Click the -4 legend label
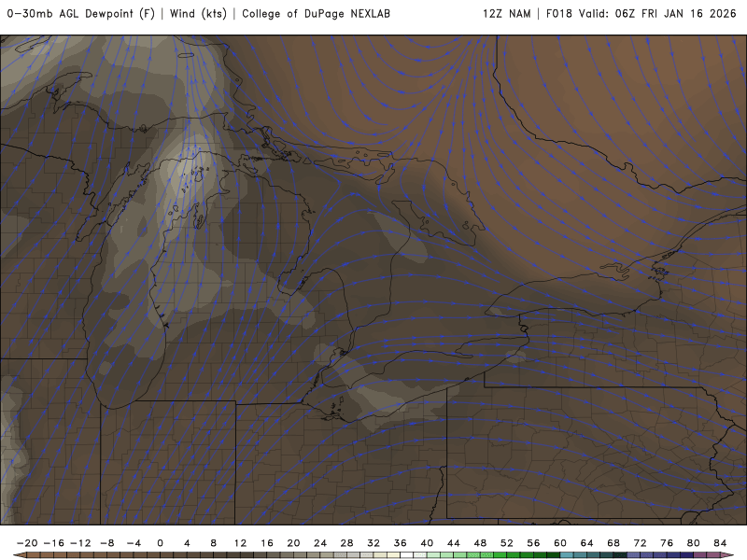 coord(134,543)
